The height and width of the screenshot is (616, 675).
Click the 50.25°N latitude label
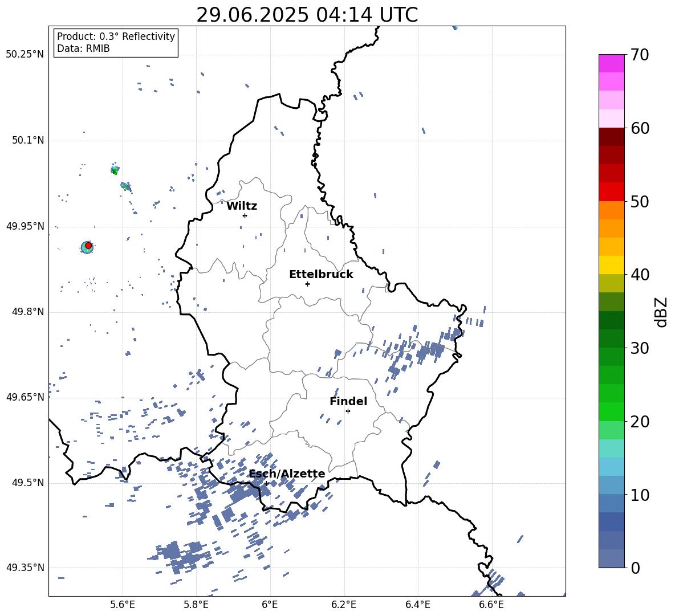25,55
